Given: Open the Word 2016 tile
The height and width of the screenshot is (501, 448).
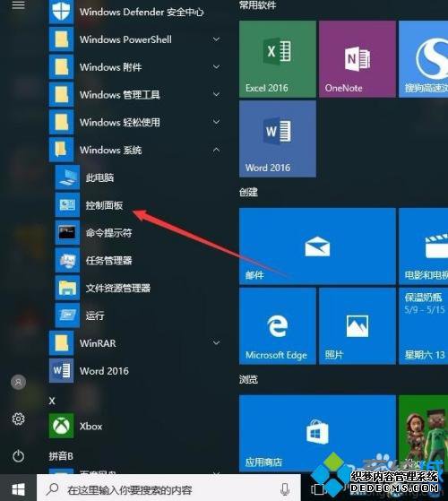Looking at the screenshot, I should click(278, 139).
